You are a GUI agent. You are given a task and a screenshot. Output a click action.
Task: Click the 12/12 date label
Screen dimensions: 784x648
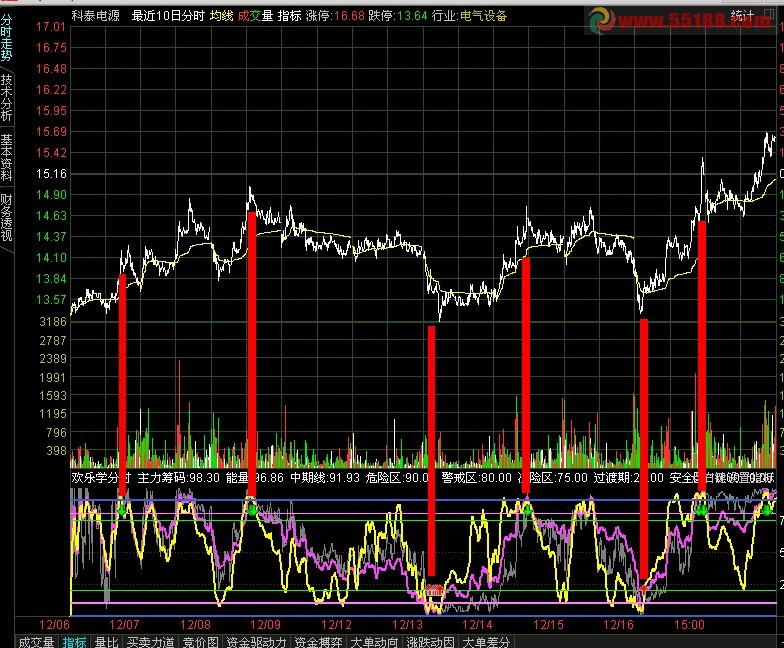[x=336, y=624]
